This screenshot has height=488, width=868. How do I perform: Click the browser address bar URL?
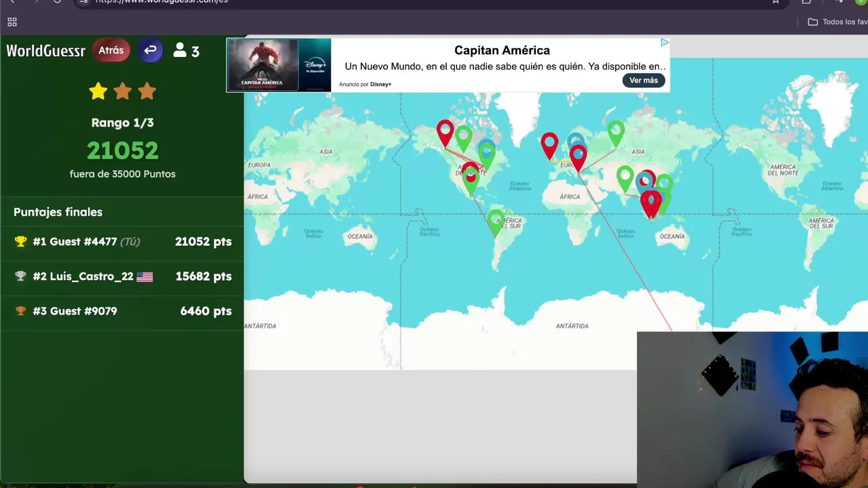click(161, 1)
